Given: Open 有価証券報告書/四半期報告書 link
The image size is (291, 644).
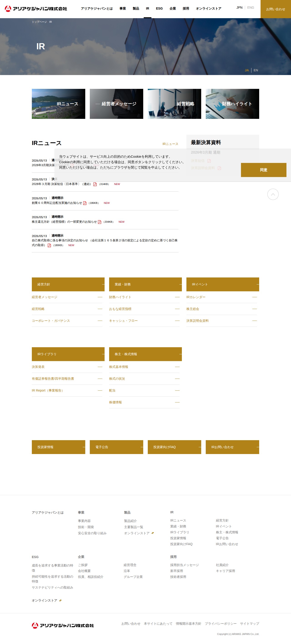Looking at the screenshot, I should (67, 379).
